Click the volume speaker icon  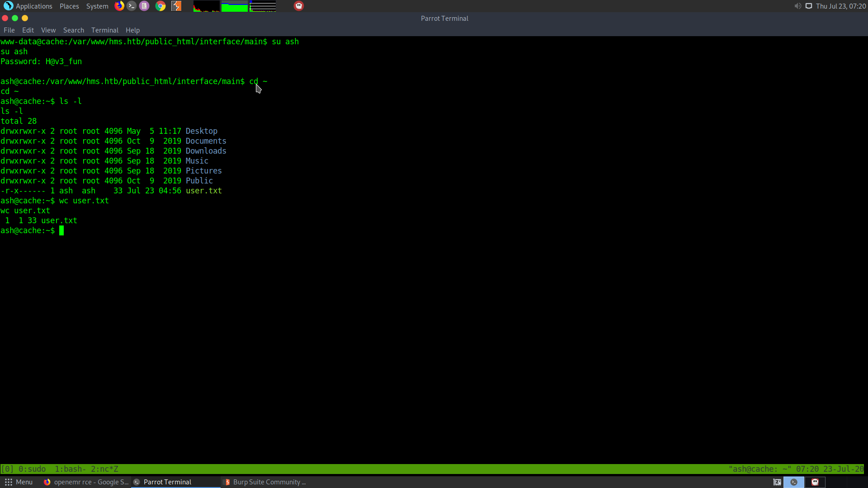pos(797,6)
